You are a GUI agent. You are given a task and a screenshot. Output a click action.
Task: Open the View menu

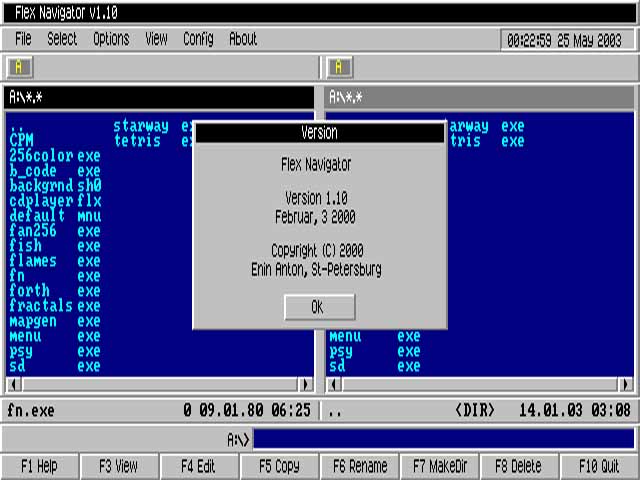[156, 39]
